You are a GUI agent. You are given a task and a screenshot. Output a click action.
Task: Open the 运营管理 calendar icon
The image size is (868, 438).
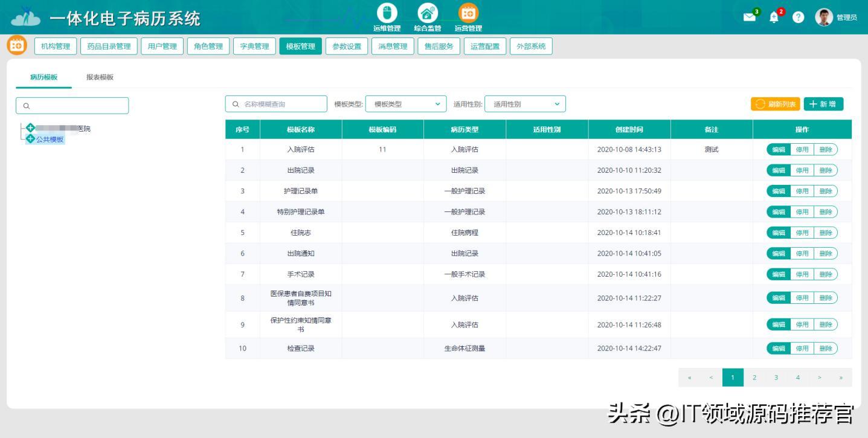tap(468, 13)
